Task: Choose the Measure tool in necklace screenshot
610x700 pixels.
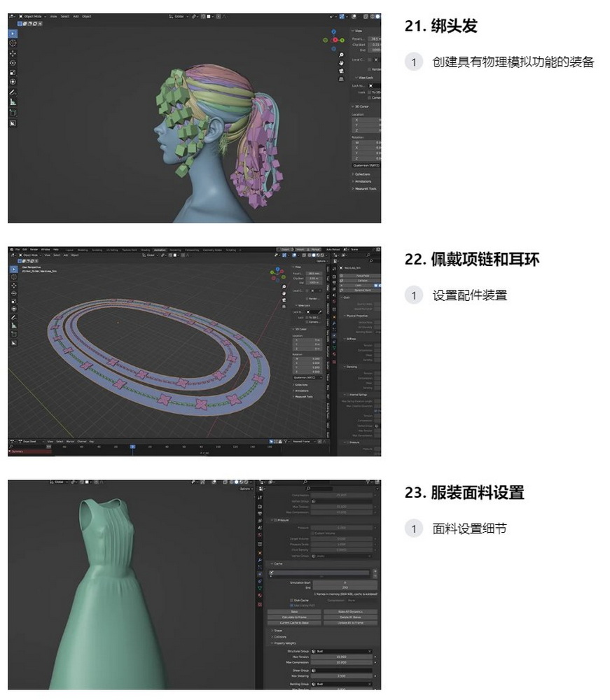Action: pyautogui.click(x=14, y=325)
